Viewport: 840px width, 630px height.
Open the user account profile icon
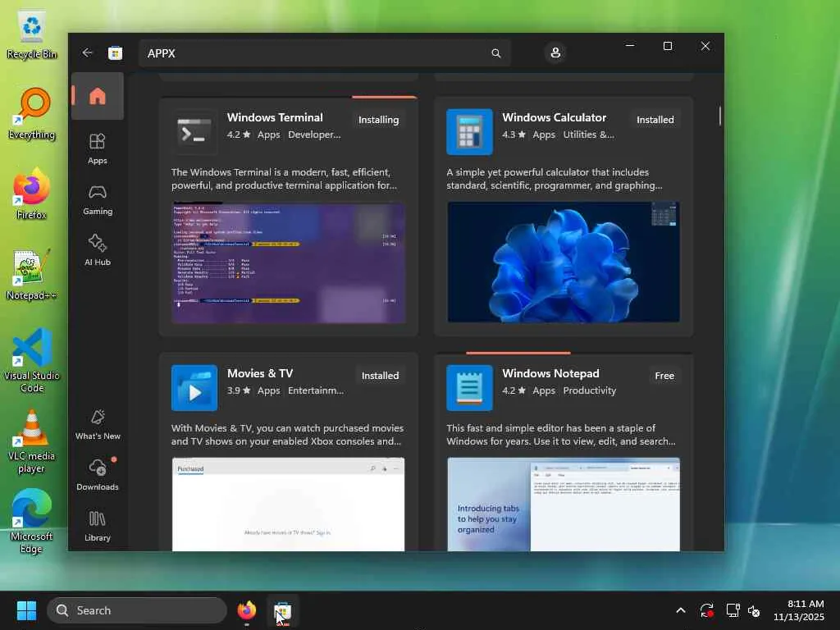click(555, 52)
